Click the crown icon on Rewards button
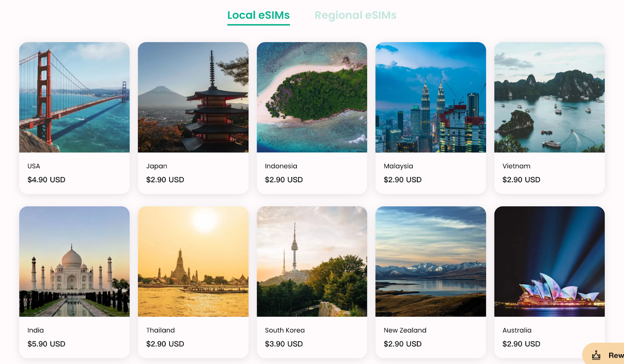Image resolution: width=624 pixels, height=364 pixels. tap(596, 355)
